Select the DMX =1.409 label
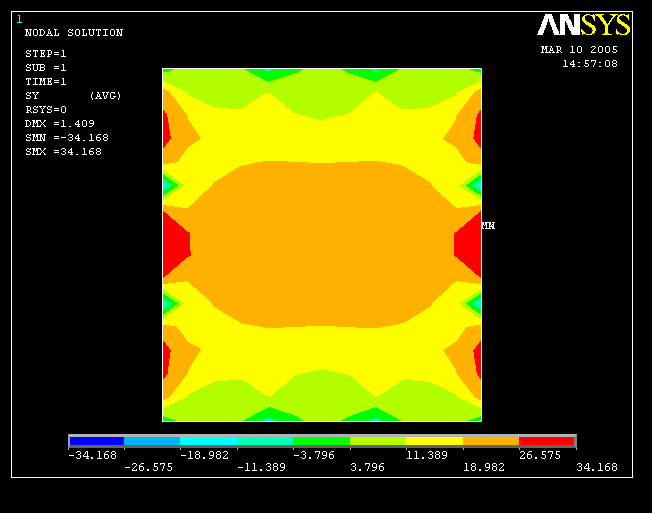 pyautogui.click(x=60, y=124)
